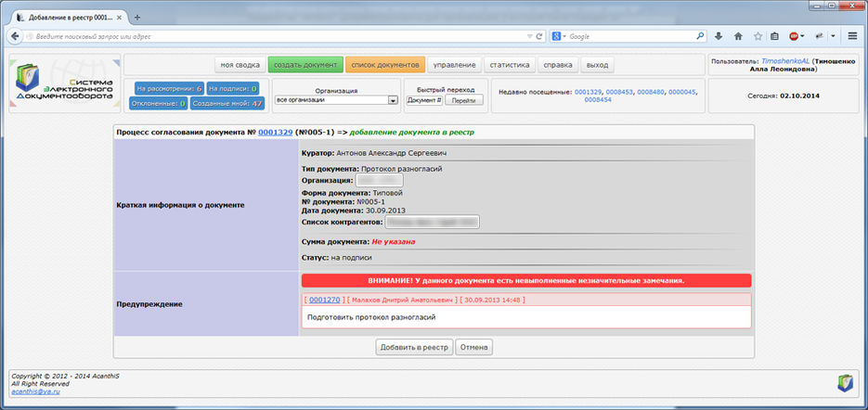Click 'Отклоненные: 0' counter button
The width and height of the screenshot is (868, 410).
pos(159,104)
